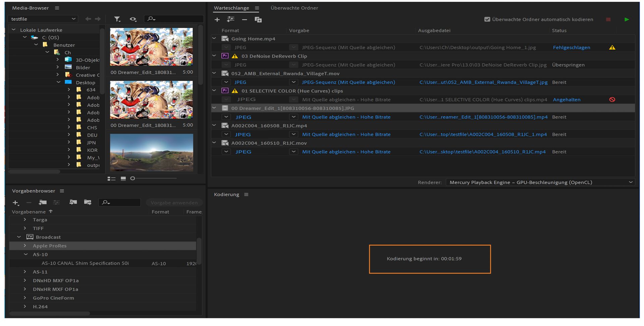Add source with the plus icon in Warteschlange

[217, 20]
